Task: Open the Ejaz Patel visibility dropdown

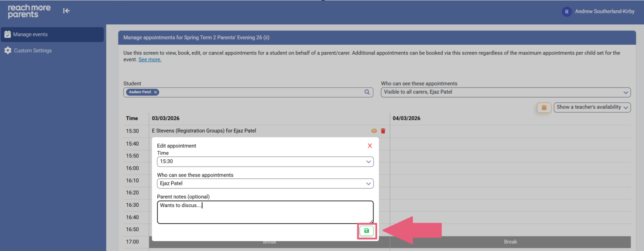Action: [x=265, y=183]
